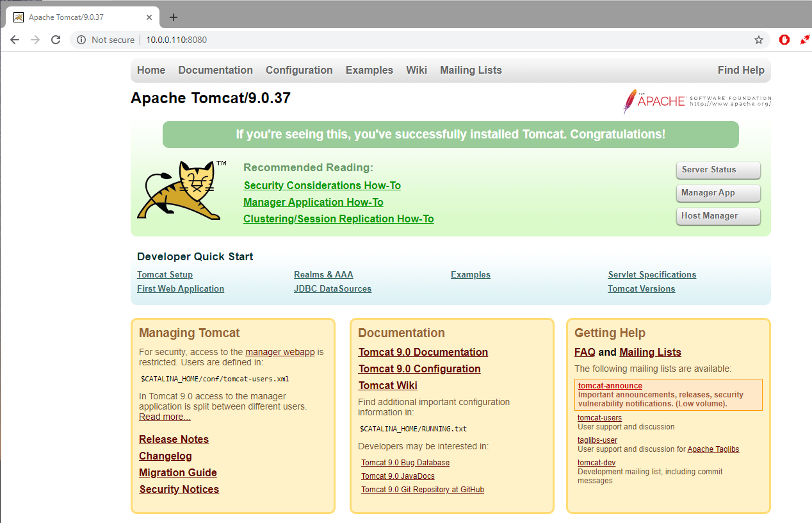Open the FAQ link under Getting Help
Image resolution: width=812 pixels, height=523 pixels.
(x=585, y=353)
